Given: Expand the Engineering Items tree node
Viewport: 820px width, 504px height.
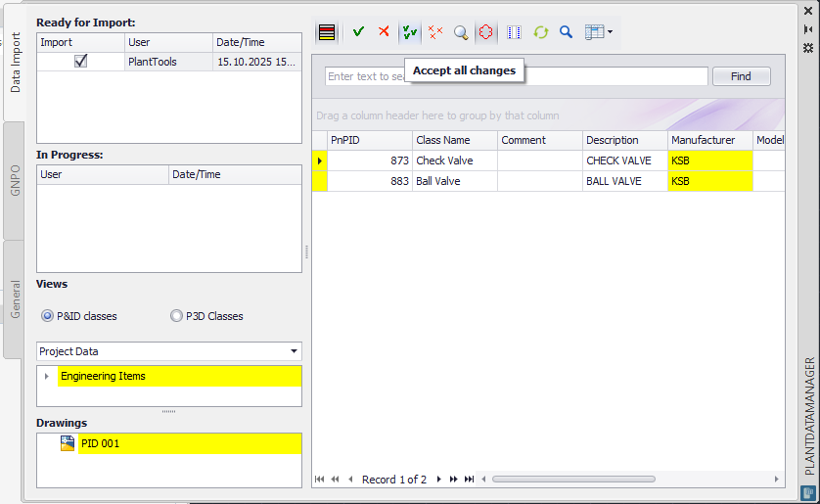Looking at the screenshot, I should tap(47, 377).
